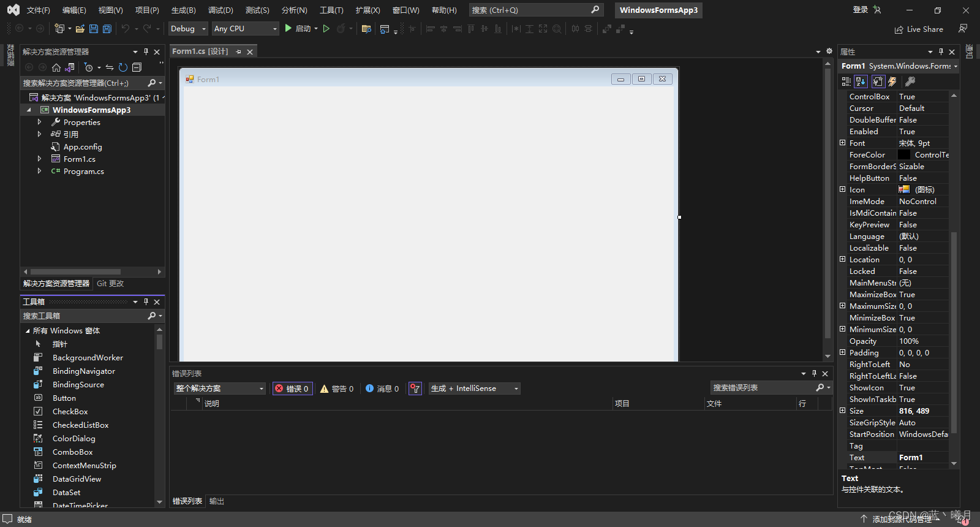Toggle the messages 0 filter button
This screenshot has width=980, height=527.
(x=382, y=389)
